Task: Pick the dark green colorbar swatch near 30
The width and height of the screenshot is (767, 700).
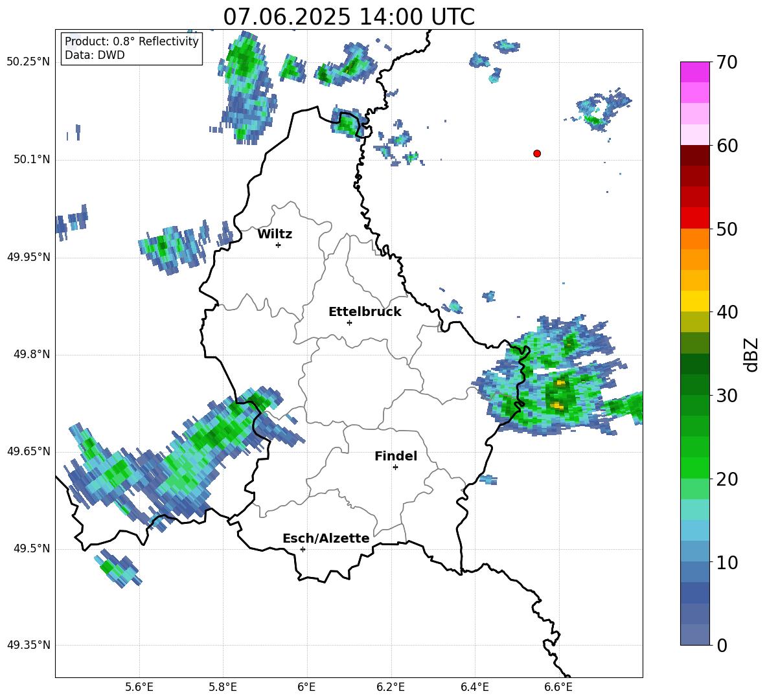Action: 695,384
